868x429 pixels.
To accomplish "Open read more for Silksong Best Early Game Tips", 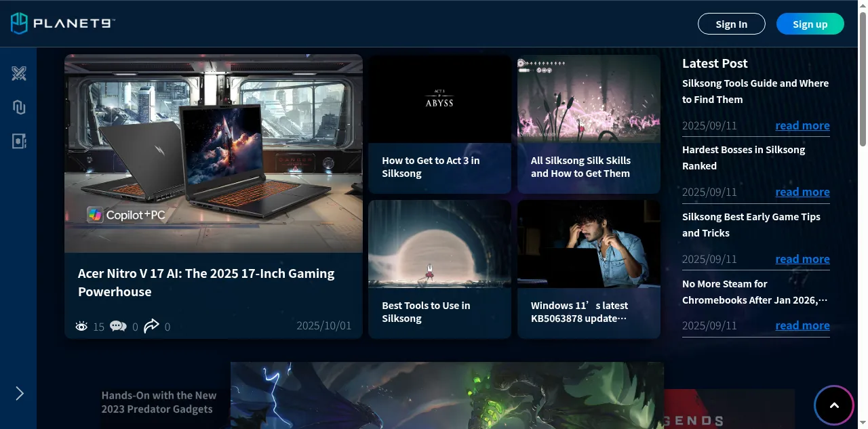I will (x=802, y=259).
